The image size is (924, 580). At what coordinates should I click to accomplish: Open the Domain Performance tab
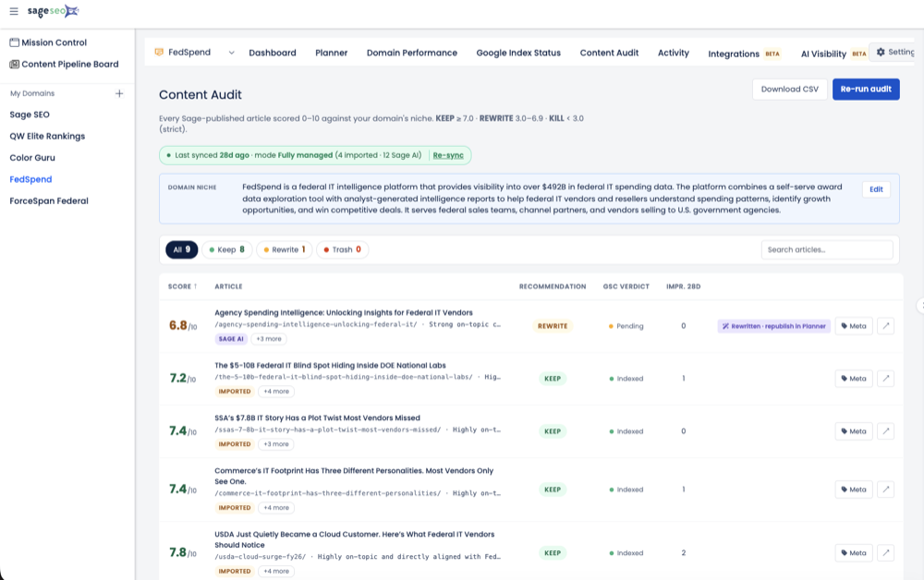[412, 53]
